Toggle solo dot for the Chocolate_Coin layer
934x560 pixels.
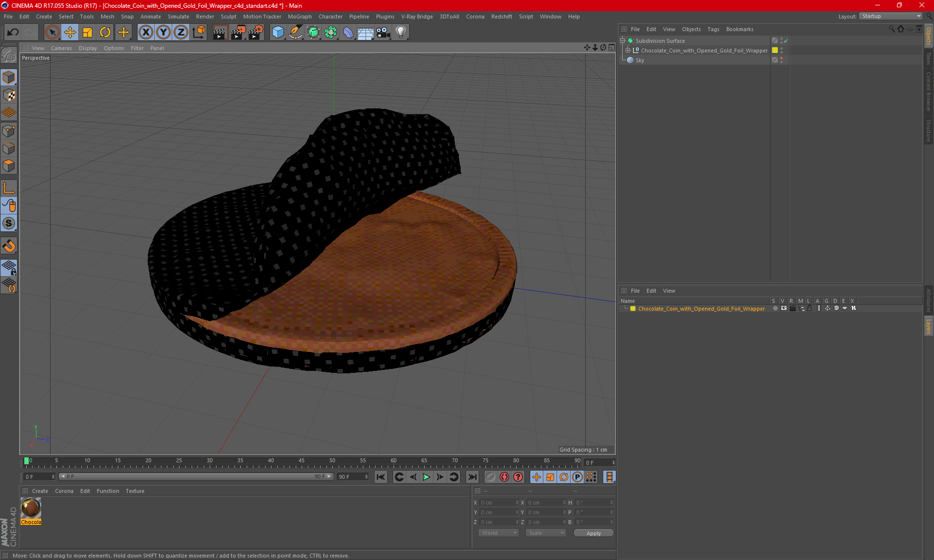(775, 308)
